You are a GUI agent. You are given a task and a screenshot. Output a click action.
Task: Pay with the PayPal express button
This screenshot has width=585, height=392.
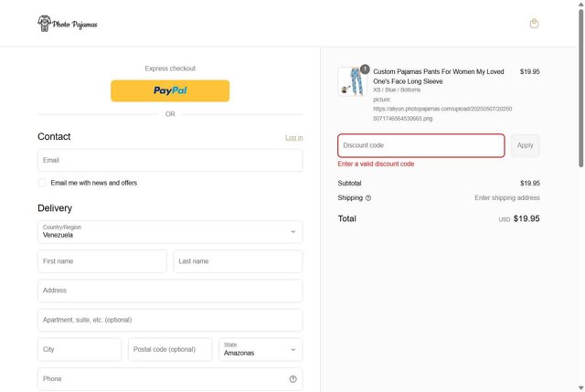click(170, 90)
